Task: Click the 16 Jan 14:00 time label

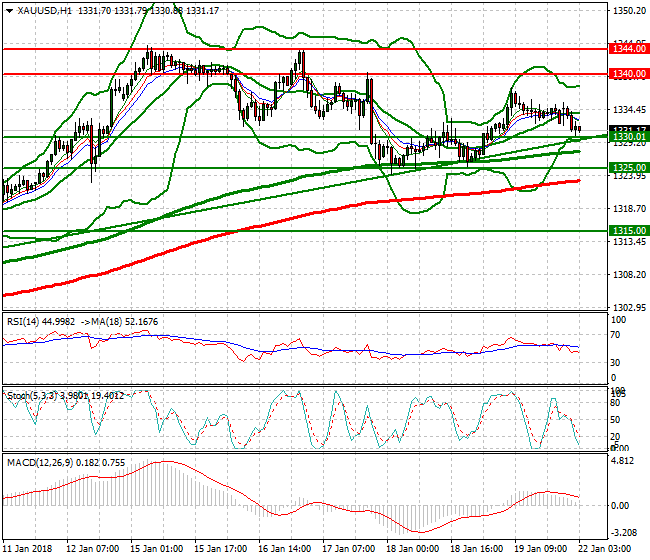Action: [x=285, y=548]
